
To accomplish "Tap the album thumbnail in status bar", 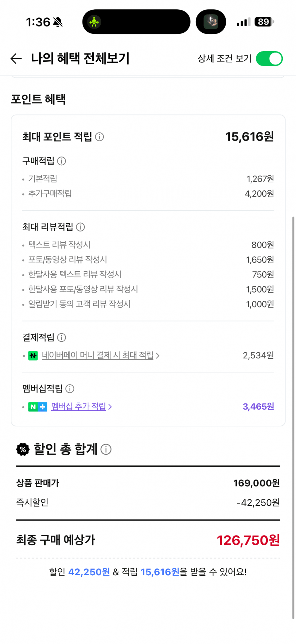I will (x=211, y=22).
